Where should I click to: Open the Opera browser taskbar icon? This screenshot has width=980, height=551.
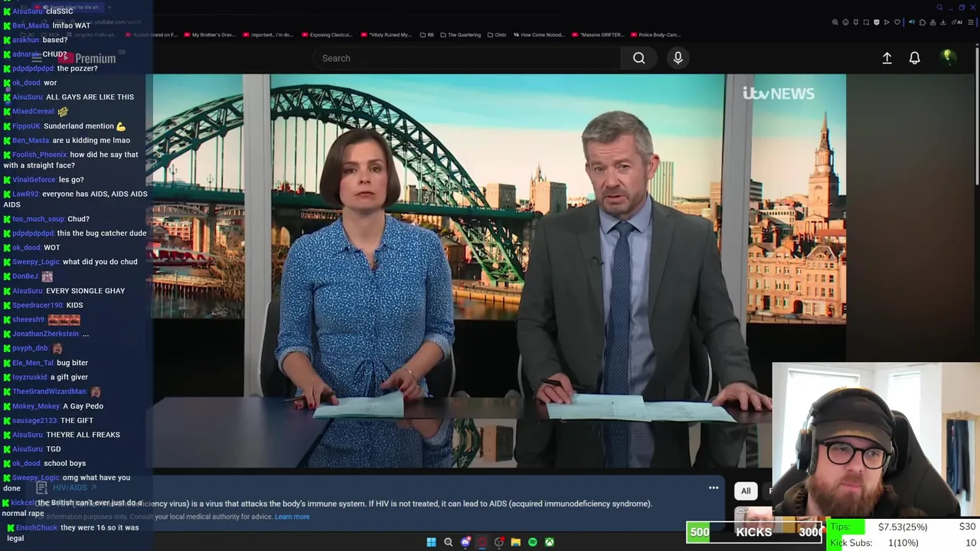482,542
